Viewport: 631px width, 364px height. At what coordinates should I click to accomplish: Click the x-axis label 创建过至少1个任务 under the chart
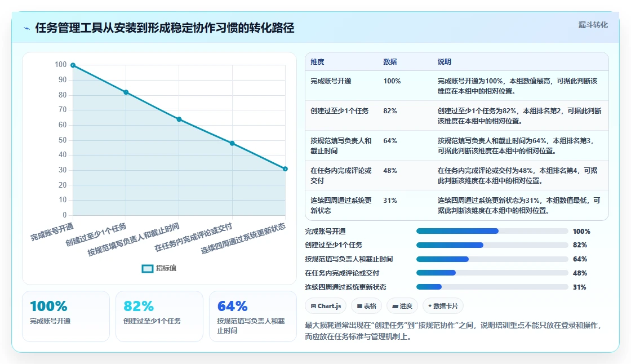[96, 235]
